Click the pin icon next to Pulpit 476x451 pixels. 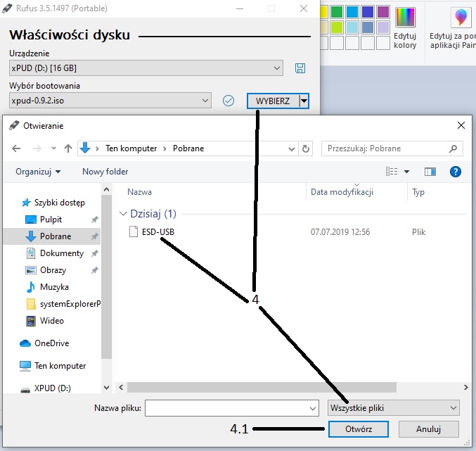tap(95, 220)
